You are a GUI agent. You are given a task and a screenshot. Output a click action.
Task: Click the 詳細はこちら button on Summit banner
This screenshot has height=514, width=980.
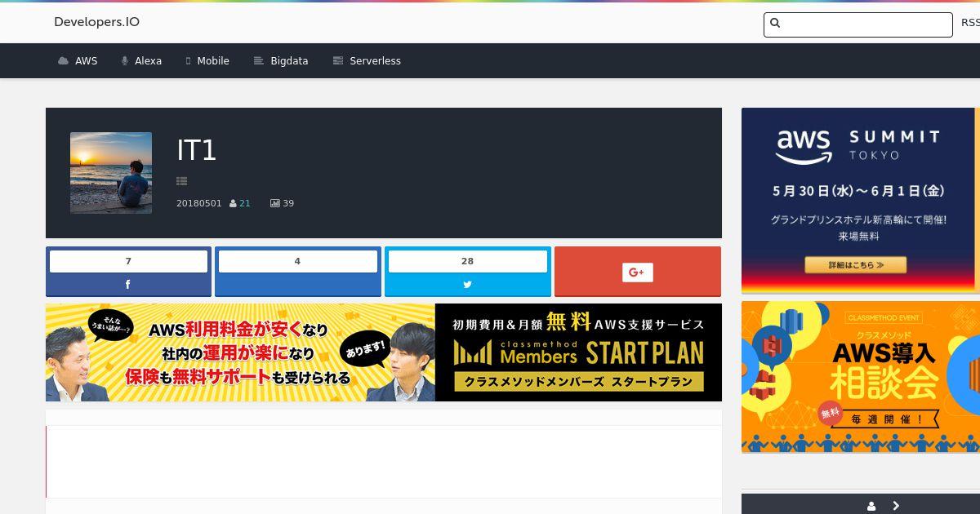(855, 265)
